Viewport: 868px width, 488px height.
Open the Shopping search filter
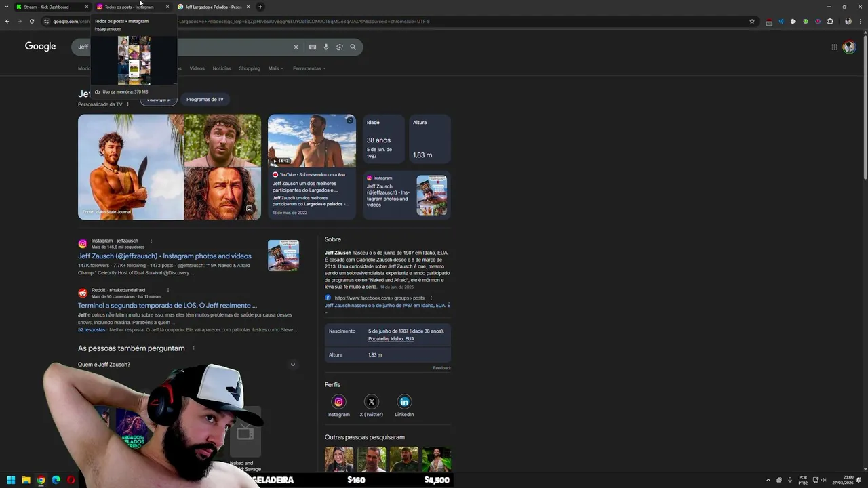coord(250,68)
